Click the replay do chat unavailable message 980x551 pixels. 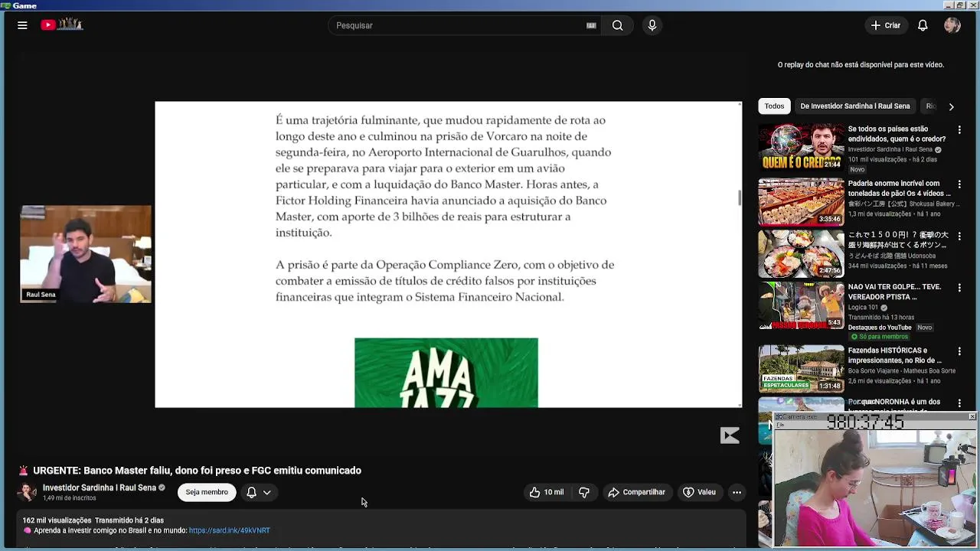point(861,65)
